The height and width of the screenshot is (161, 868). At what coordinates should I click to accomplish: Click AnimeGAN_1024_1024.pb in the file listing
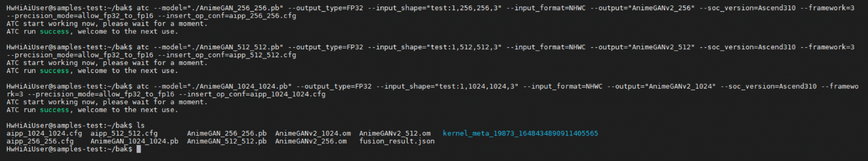[x=134, y=141]
